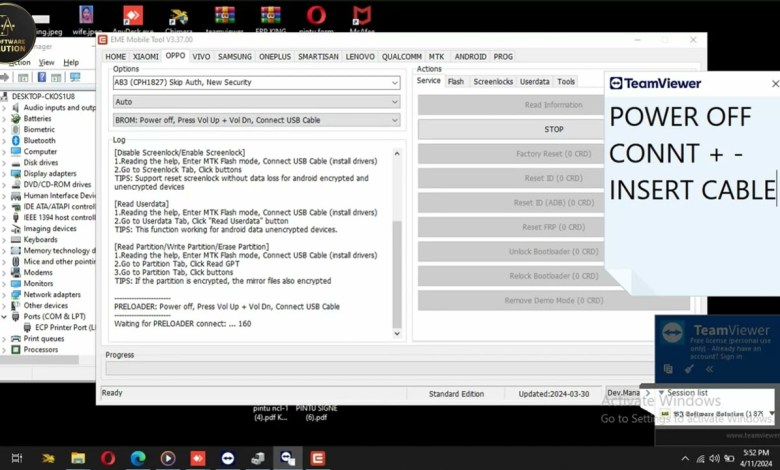The image size is (780, 470).
Task: Open Microsoft Edge from the taskbar
Action: (138, 458)
